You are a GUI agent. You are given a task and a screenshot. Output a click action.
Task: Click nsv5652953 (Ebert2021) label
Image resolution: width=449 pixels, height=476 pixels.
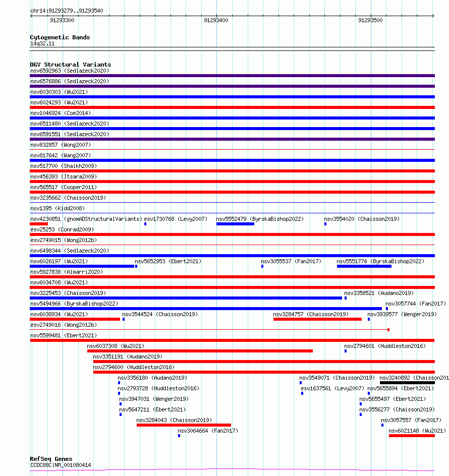coord(168,261)
